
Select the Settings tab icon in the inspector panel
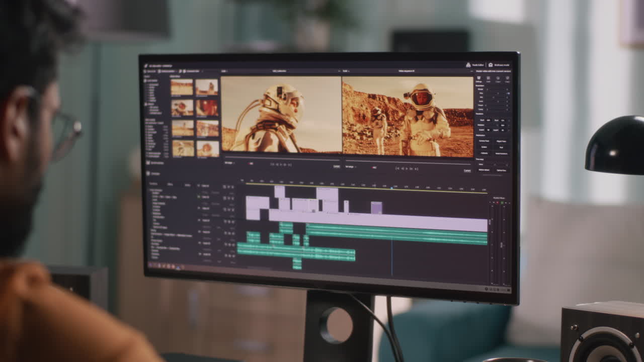tap(478, 78)
